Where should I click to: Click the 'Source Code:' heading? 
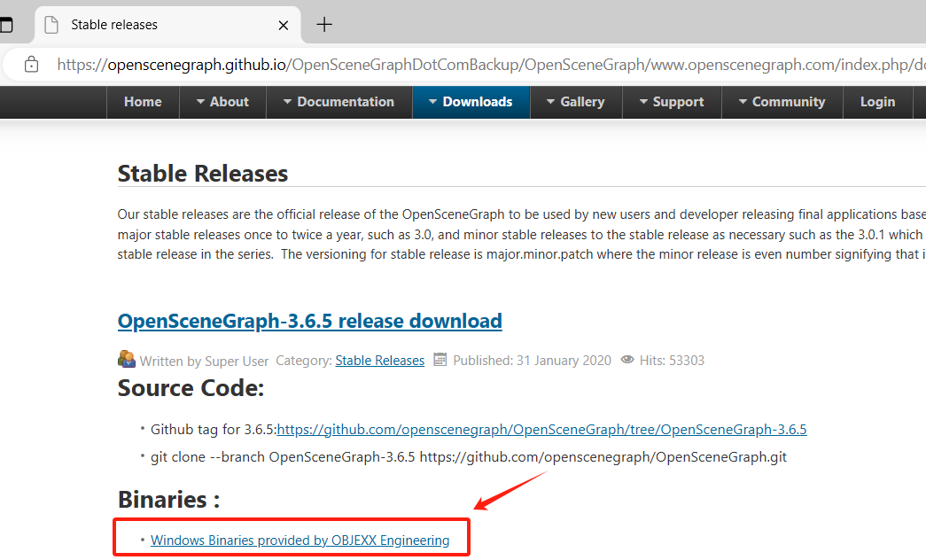coord(191,388)
